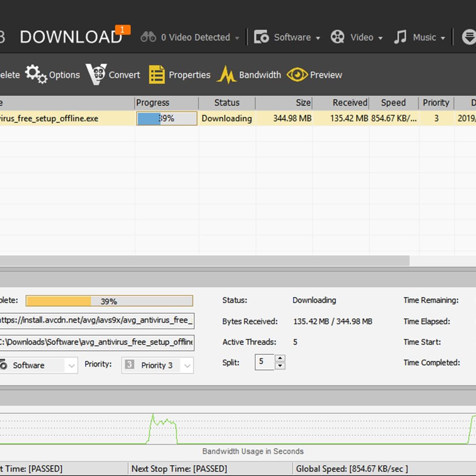Sort by the Speed column header
Screen dimensions: 476x476
393,103
